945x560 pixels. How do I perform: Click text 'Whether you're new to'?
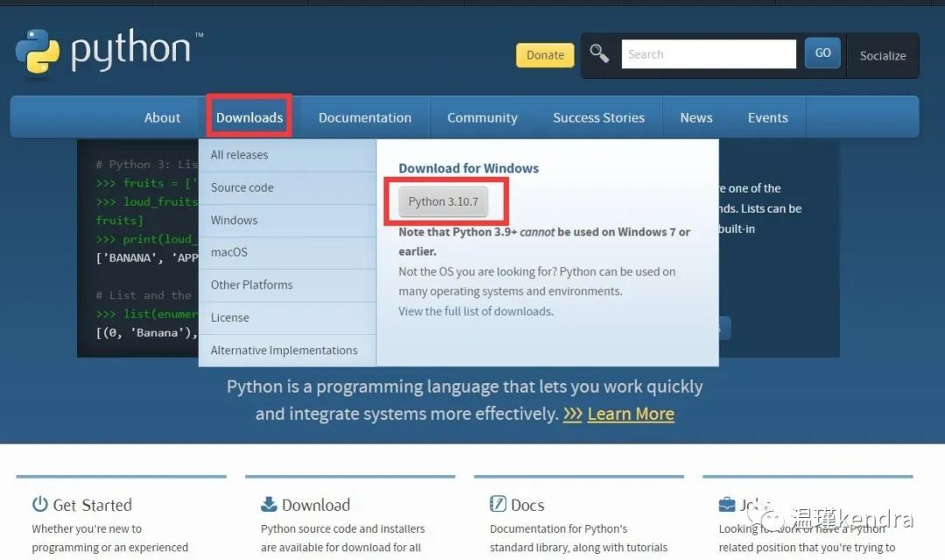coord(87,528)
